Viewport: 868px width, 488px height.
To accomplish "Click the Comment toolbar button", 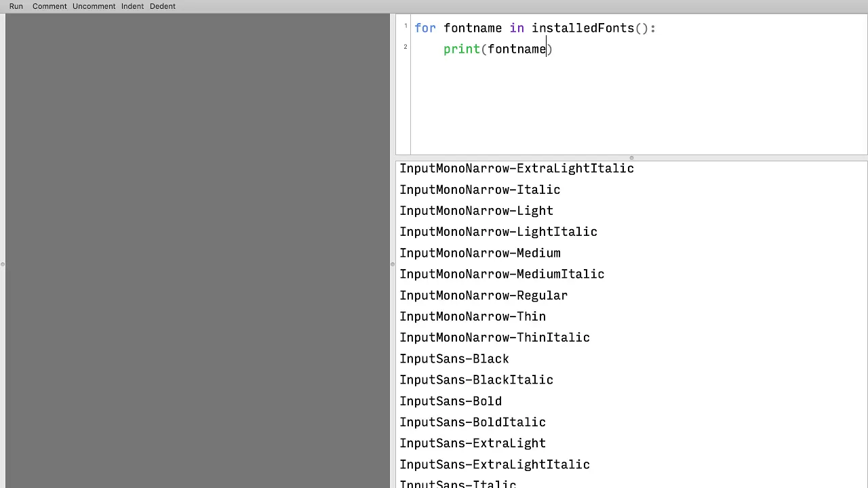I will tap(50, 6).
